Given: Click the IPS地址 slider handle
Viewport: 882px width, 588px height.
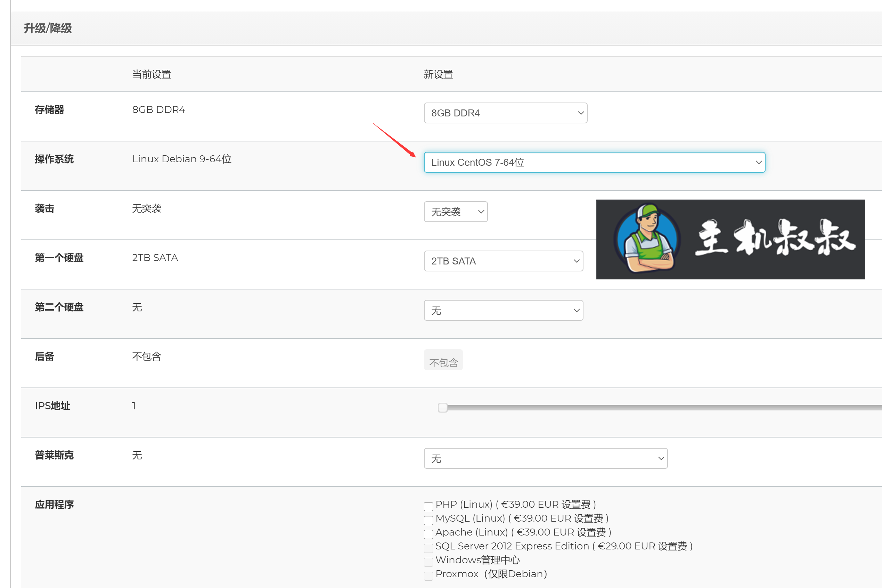Looking at the screenshot, I should pyautogui.click(x=442, y=408).
